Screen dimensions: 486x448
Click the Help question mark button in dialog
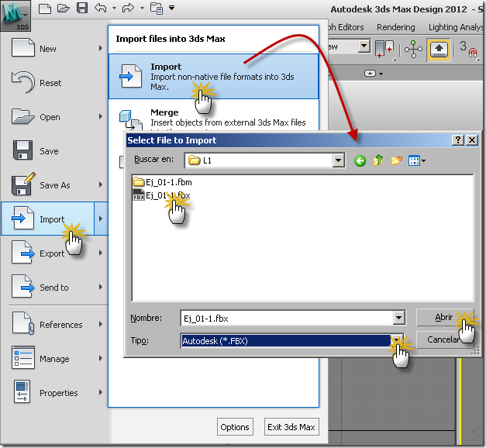pos(458,140)
